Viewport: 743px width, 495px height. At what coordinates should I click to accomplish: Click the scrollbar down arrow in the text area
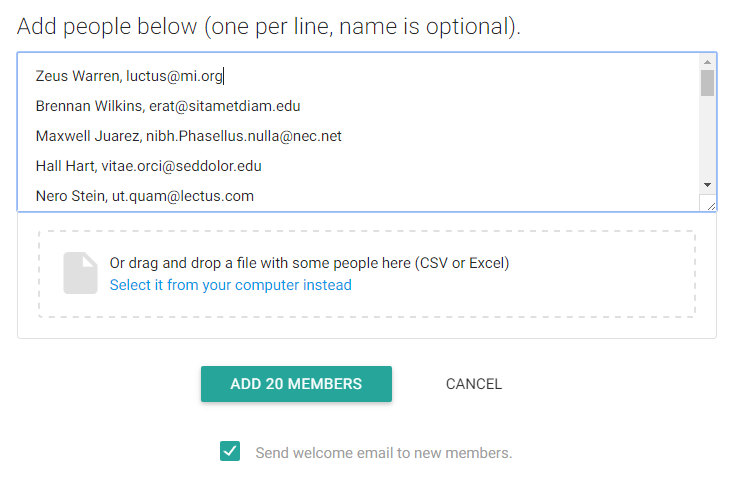click(707, 185)
